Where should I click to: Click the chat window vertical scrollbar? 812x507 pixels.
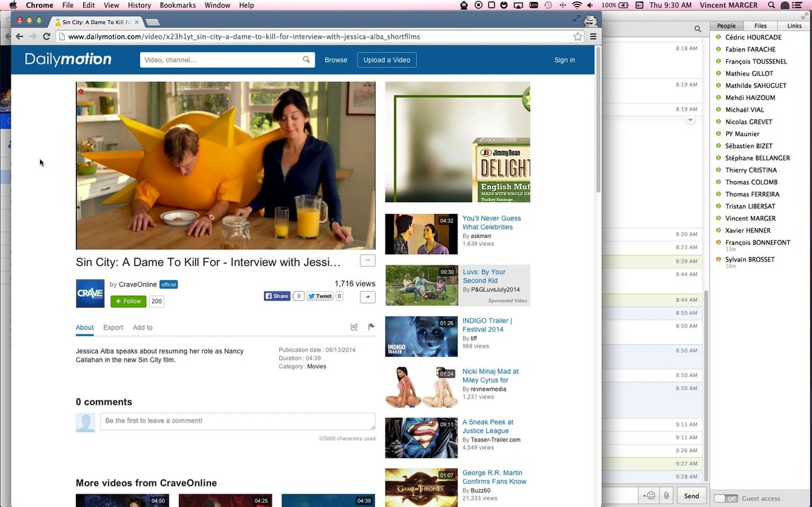[x=705, y=386]
